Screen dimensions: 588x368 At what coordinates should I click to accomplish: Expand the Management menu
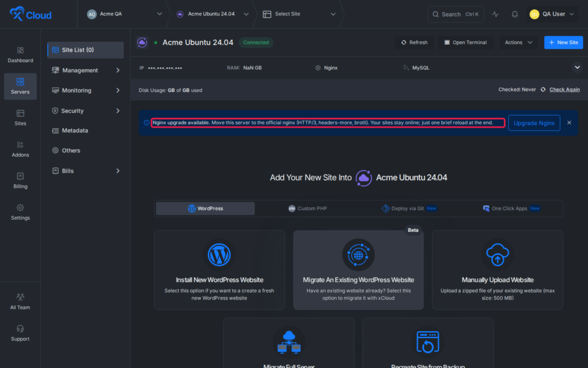[x=86, y=70]
